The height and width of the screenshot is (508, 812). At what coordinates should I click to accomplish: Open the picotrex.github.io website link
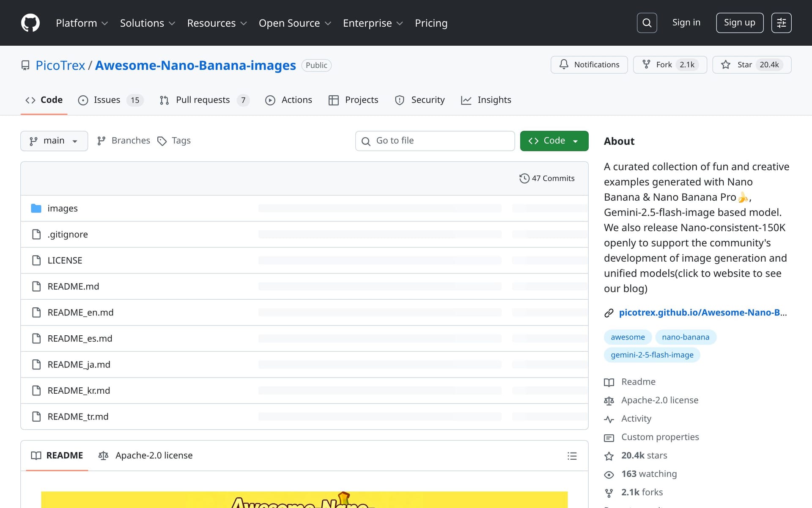702,312
